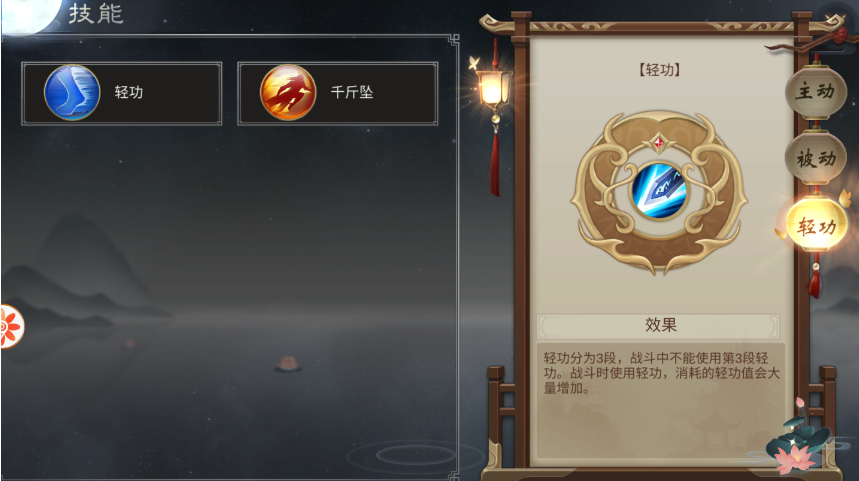The height and width of the screenshot is (481, 859).
Task: Switch to the 主动 lantern tab
Action: coord(816,91)
